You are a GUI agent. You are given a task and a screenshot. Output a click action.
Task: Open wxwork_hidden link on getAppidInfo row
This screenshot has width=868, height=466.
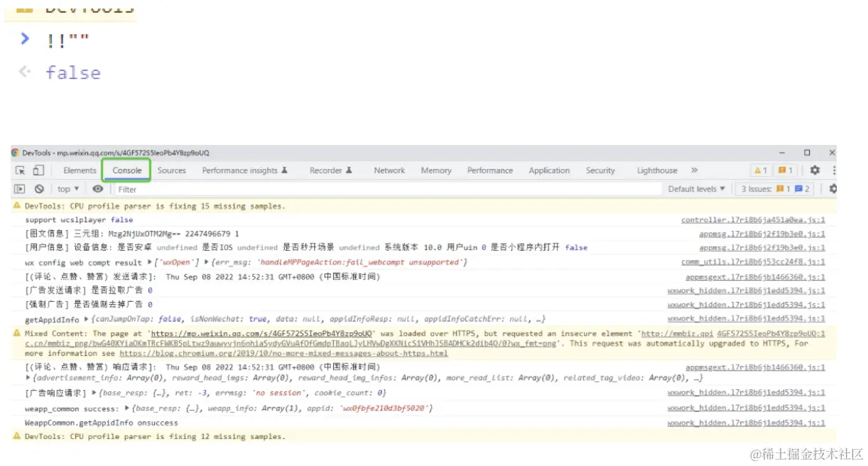coord(747,319)
